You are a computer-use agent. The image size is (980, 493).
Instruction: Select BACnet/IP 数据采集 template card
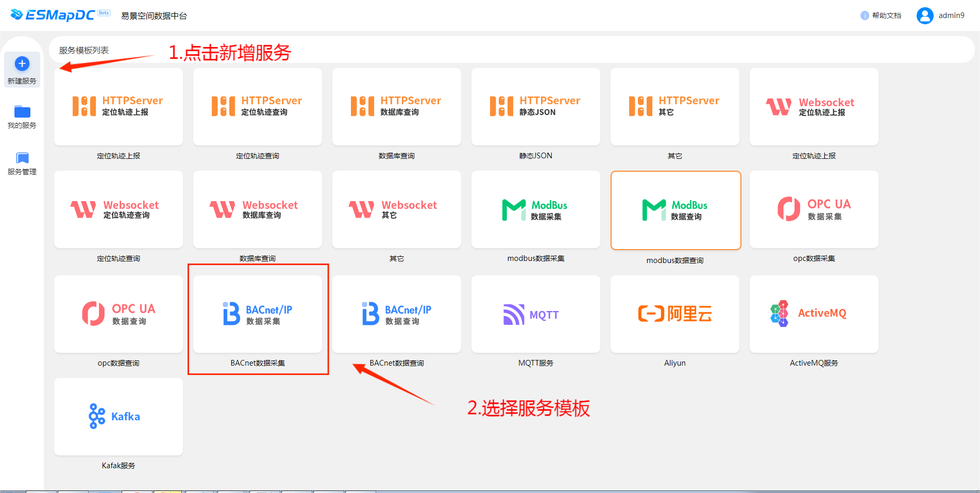coord(258,314)
